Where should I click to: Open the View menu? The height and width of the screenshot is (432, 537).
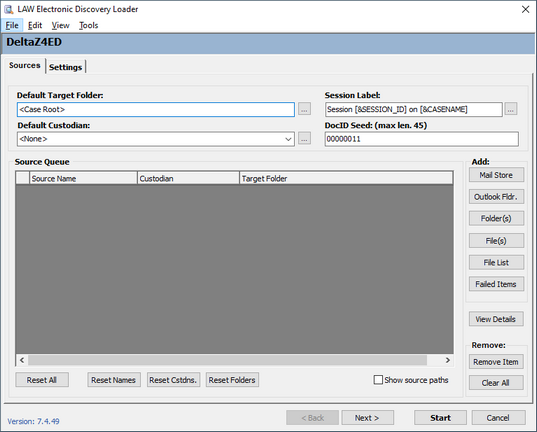(x=60, y=25)
